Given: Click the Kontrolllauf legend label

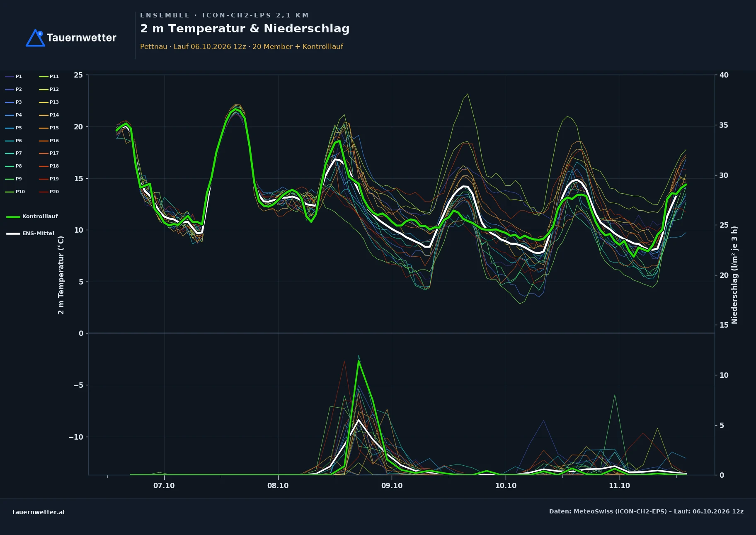Looking at the screenshot, I should pyautogui.click(x=40, y=216).
